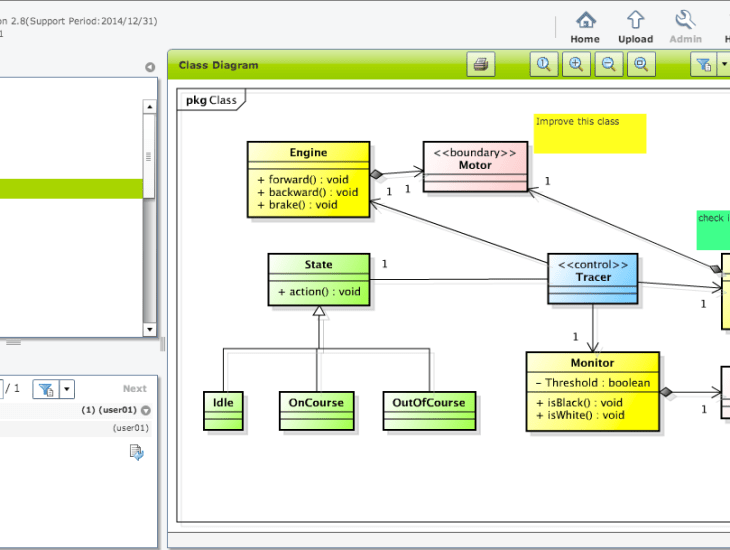This screenshot has width=730, height=550.
Task: Select the yellow 'Improve this class' note
Action: coord(589,133)
